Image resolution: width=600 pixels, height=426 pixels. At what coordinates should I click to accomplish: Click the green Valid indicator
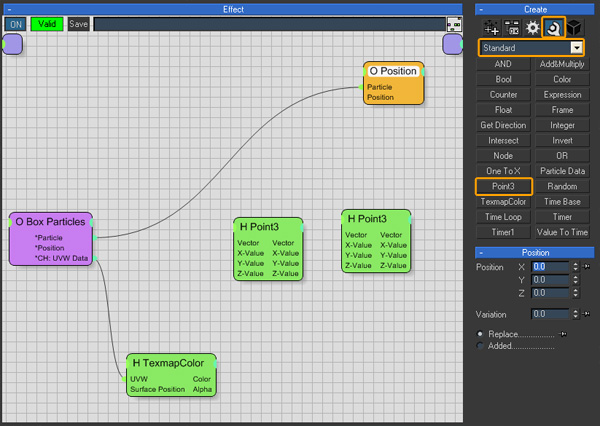47,24
